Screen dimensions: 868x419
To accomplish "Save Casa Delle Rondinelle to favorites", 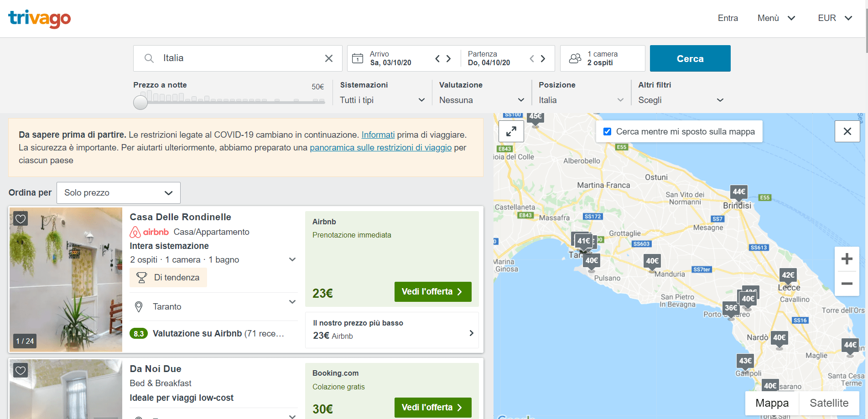I will pyautogui.click(x=21, y=218).
